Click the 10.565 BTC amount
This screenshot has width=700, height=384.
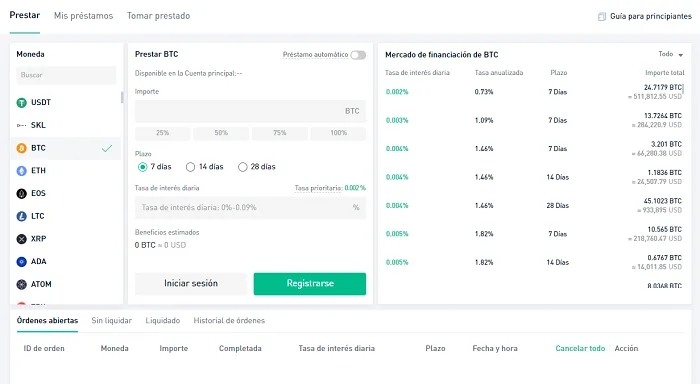coord(665,230)
